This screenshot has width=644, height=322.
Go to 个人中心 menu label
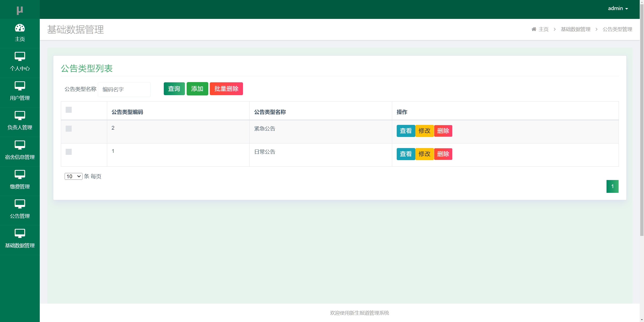[x=20, y=68]
